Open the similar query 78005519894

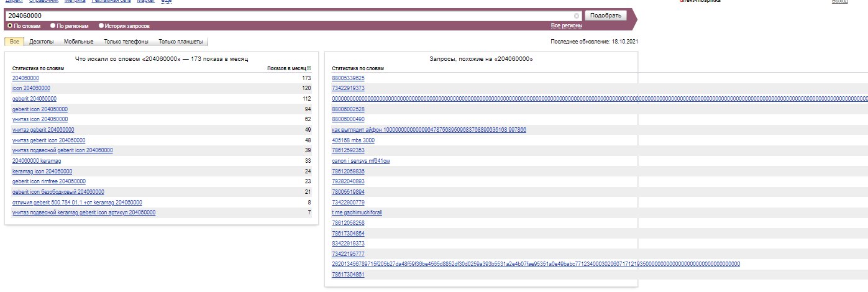(349, 192)
